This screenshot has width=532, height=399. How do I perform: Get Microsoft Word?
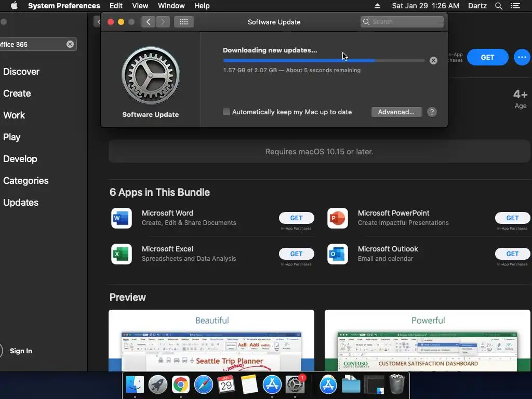point(296,218)
